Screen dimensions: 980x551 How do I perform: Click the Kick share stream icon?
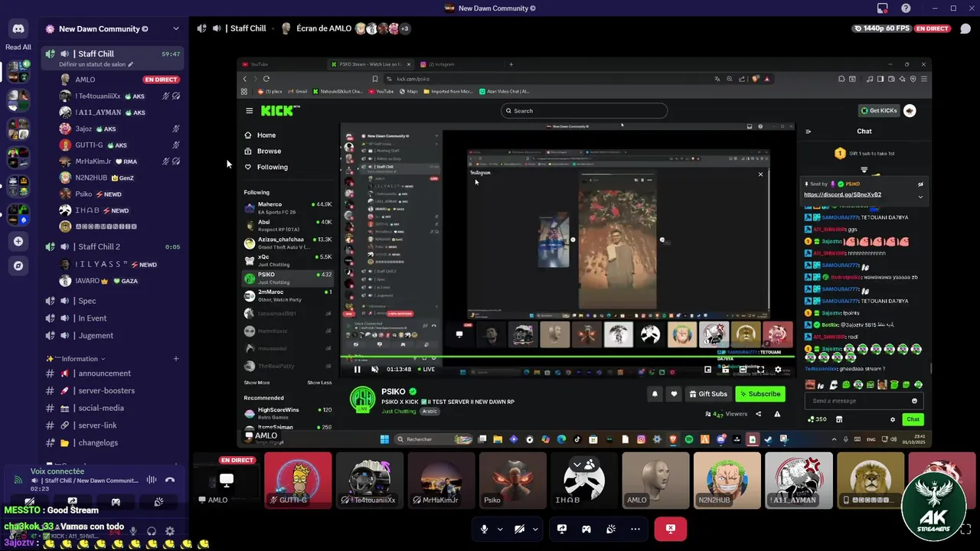(758, 414)
